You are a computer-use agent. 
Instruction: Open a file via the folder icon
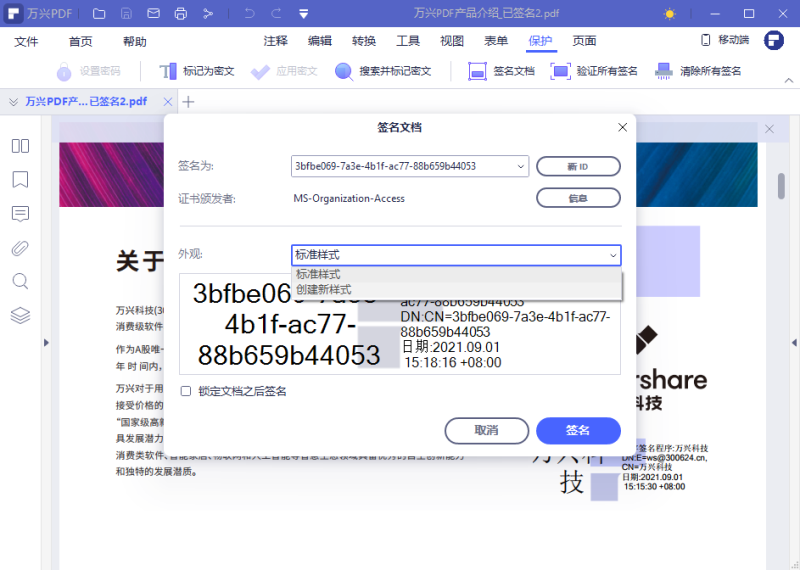pos(99,14)
